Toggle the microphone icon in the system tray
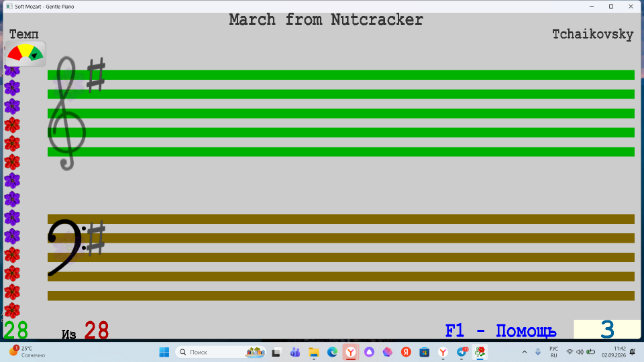This screenshot has width=644, height=362. click(537, 352)
